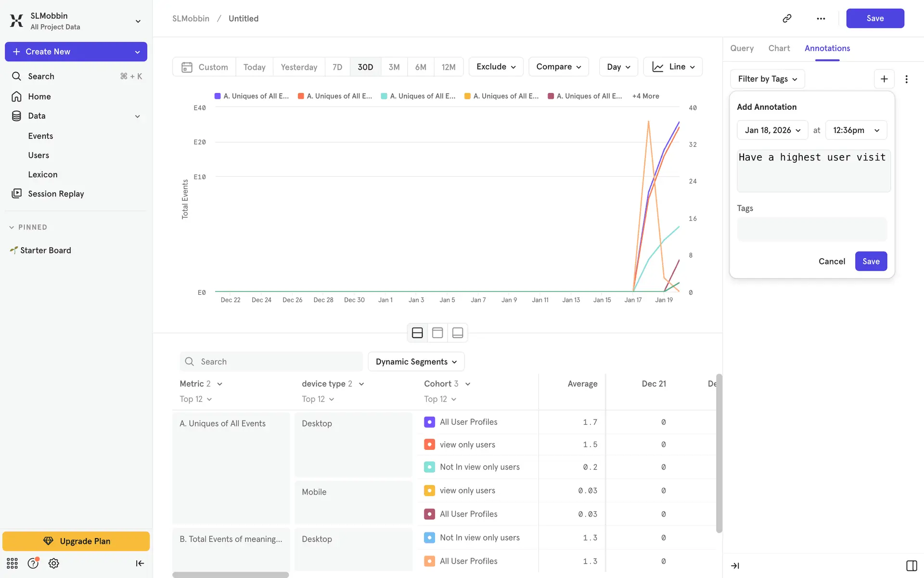Expand the Dynamic Segments dropdown
The image size is (924, 578).
pyautogui.click(x=416, y=362)
